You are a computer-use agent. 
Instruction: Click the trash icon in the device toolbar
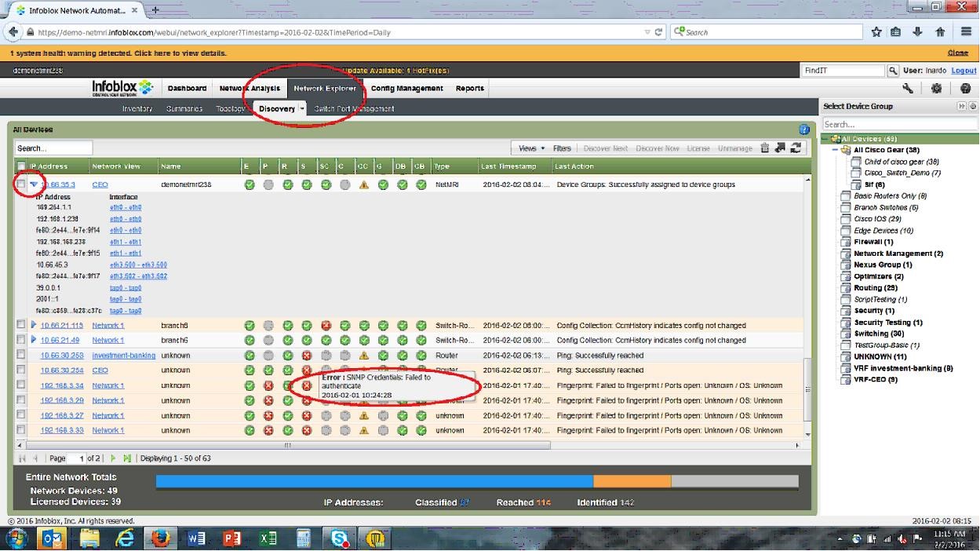click(765, 148)
